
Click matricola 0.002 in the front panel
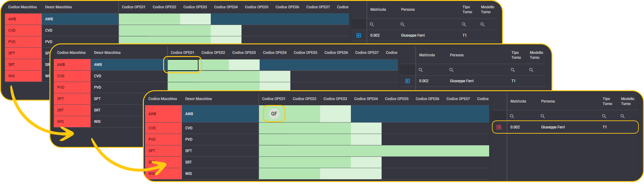coord(515,127)
